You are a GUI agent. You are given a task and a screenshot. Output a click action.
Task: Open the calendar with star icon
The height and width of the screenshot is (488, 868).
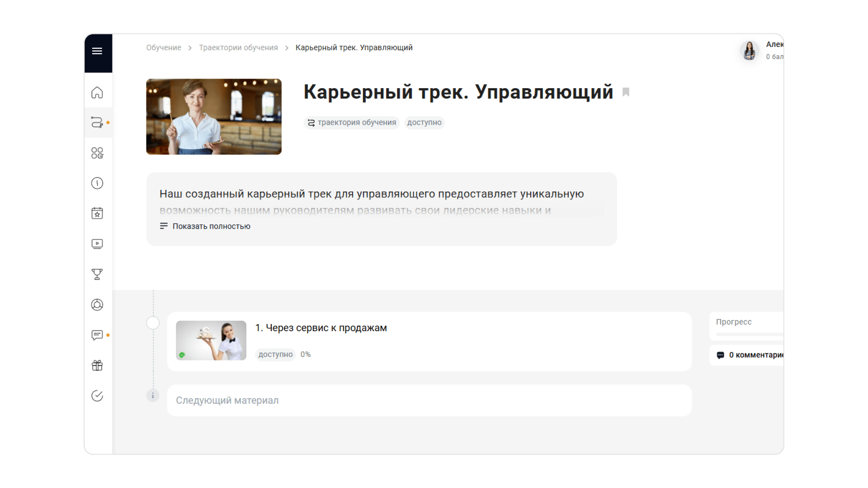coord(97,213)
